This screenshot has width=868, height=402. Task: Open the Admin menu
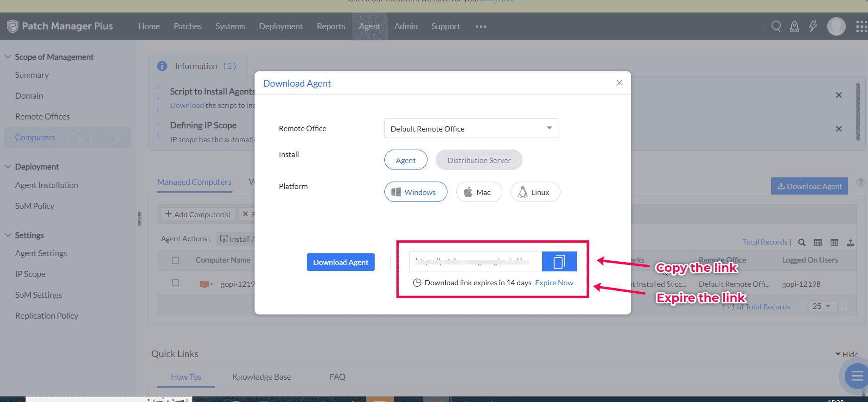tap(406, 26)
